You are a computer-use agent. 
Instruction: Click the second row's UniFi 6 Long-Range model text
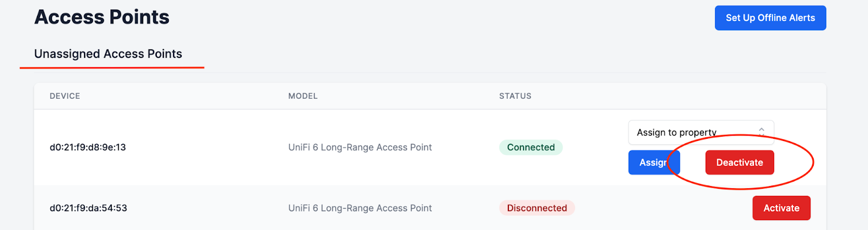click(360, 208)
